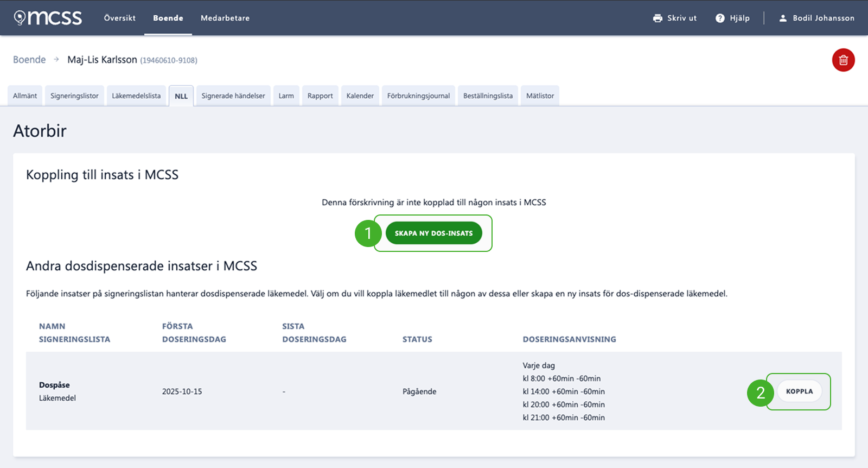Viewport: 868px width, 468px height.
Task: Click Skapa ny dos-insats button
Action: tap(433, 233)
